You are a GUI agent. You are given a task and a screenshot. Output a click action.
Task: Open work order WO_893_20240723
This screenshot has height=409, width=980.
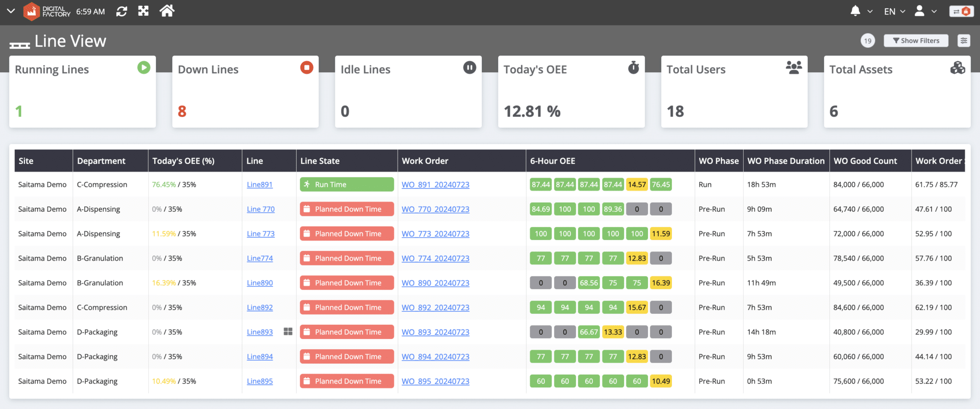pos(435,332)
